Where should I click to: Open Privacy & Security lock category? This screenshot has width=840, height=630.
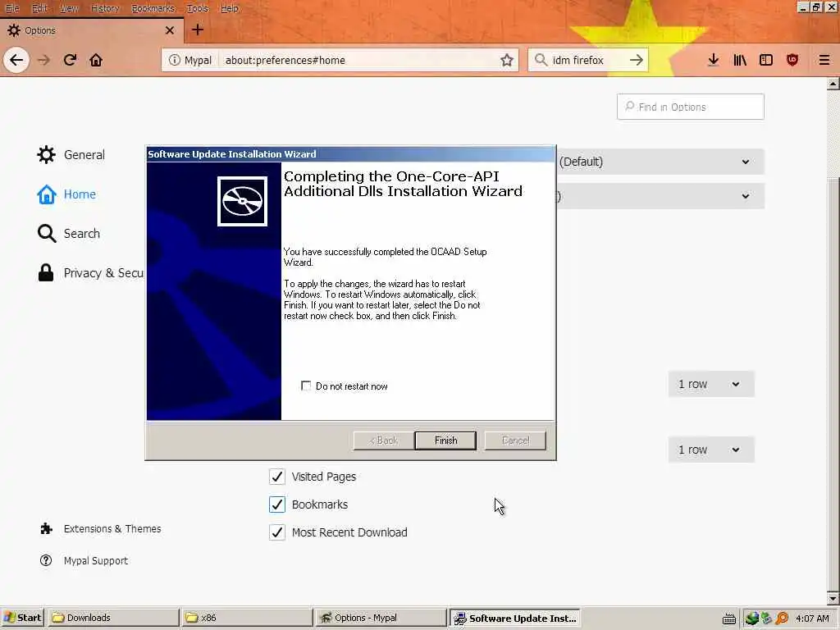90,272
